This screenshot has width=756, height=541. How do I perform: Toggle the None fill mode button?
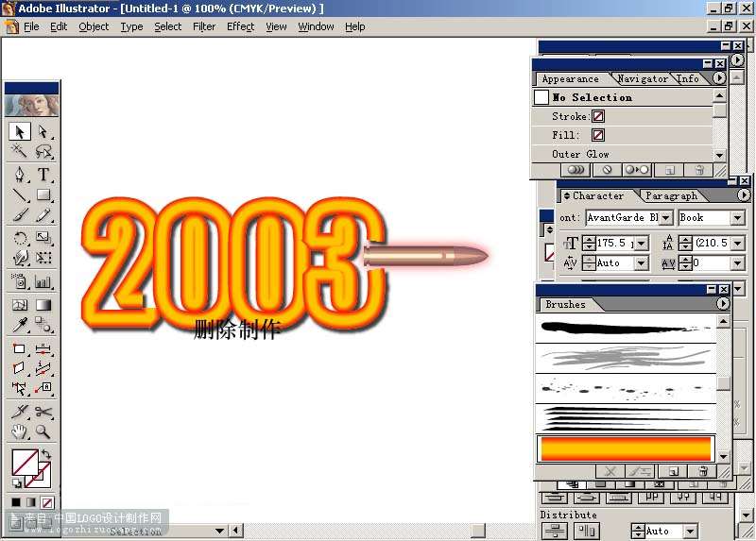point(47,502)
